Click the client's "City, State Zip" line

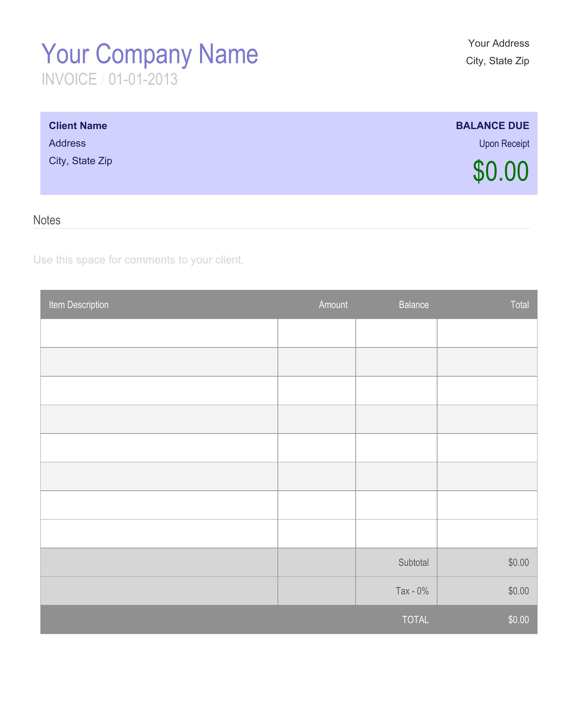pos(80,161)
